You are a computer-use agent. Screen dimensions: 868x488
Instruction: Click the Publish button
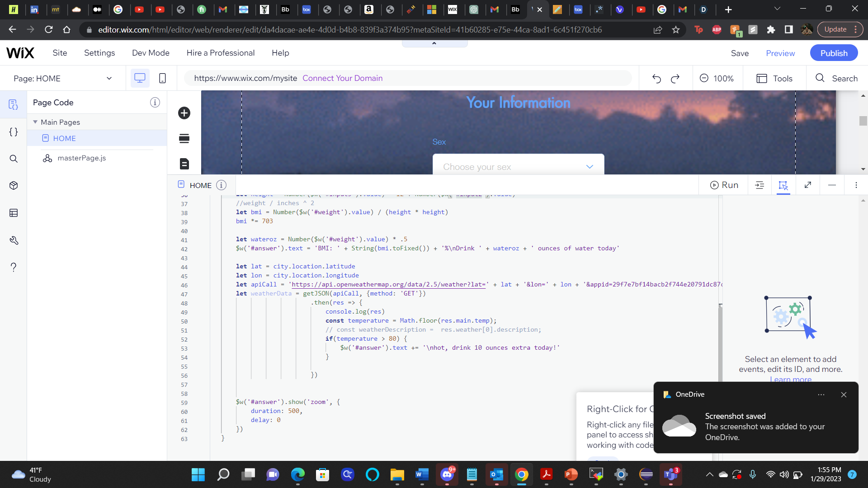834,53
